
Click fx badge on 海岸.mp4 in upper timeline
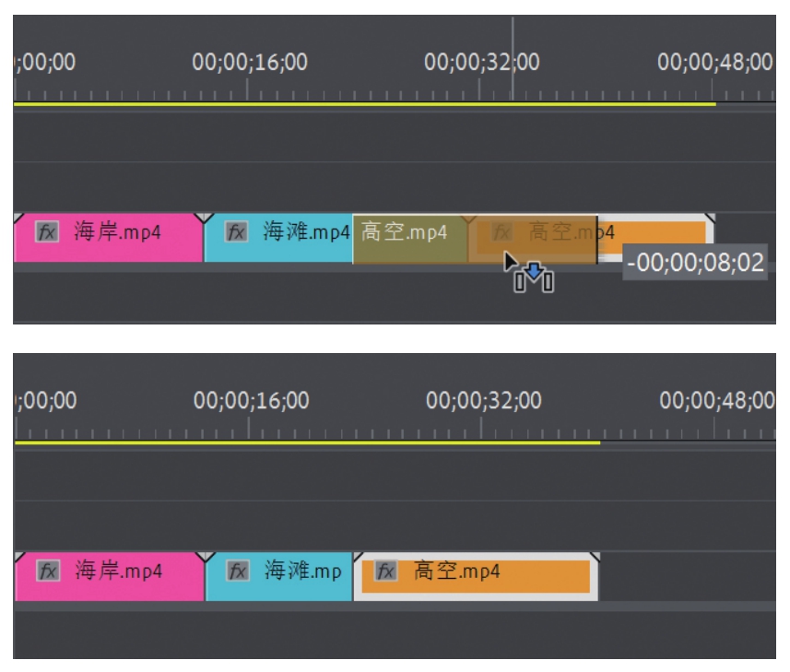pos(46,232)
